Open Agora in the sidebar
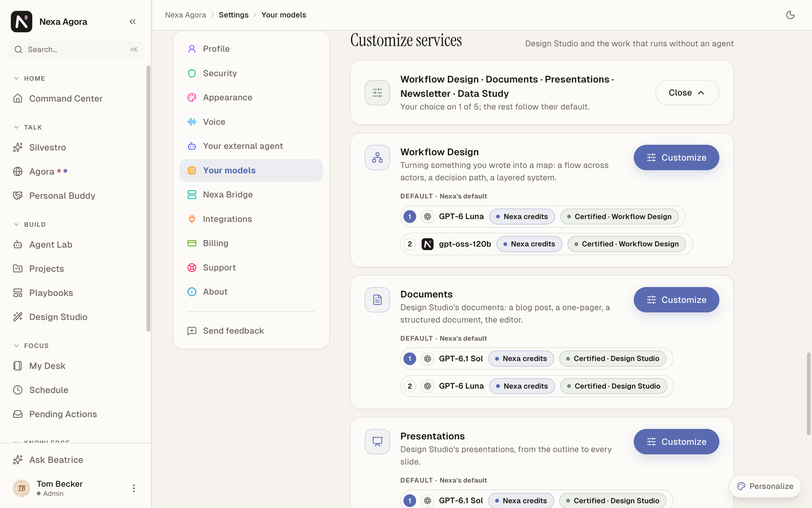 coord(76,171)
